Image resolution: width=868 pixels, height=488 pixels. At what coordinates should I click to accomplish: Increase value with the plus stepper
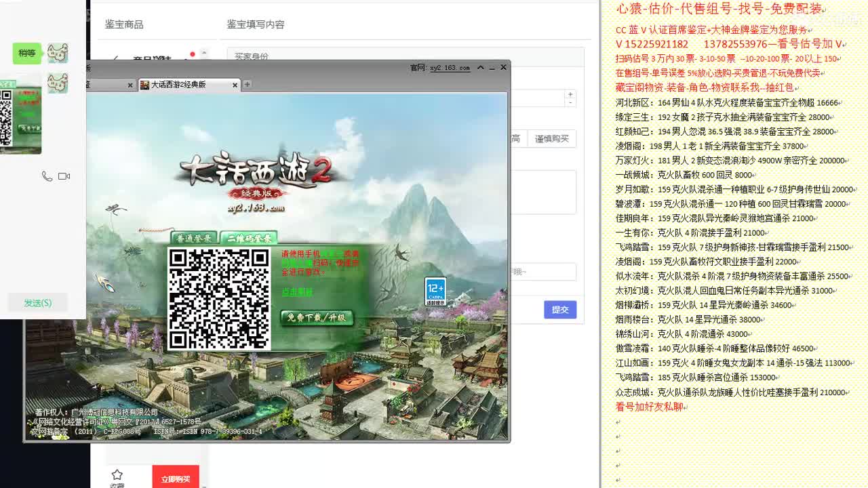[x=570, y=94]
